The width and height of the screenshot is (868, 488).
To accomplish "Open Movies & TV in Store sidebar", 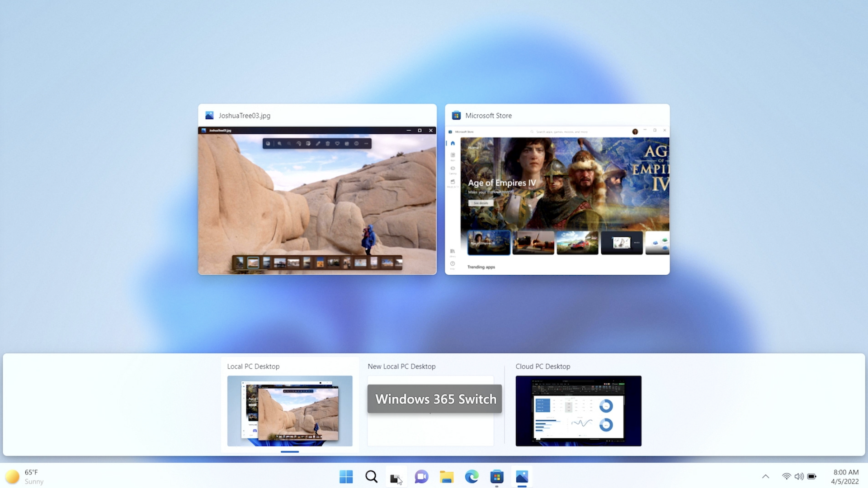I will 453,183.
